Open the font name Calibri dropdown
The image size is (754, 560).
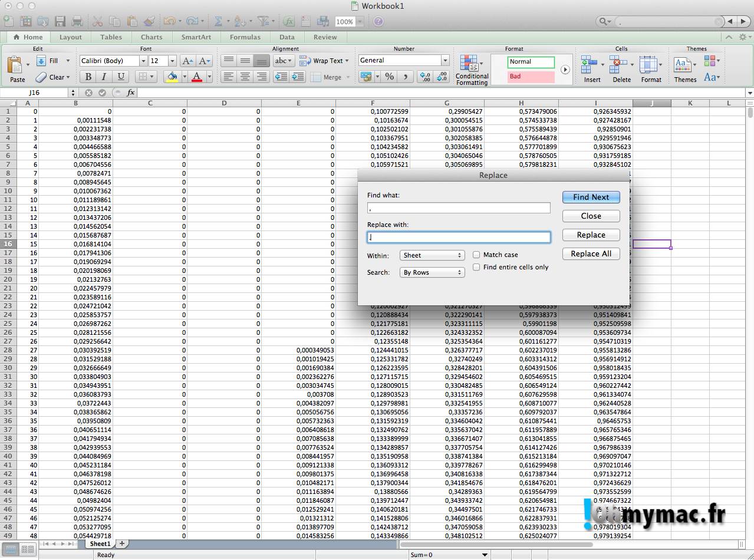pyautogui.click(x=143, y=61)
